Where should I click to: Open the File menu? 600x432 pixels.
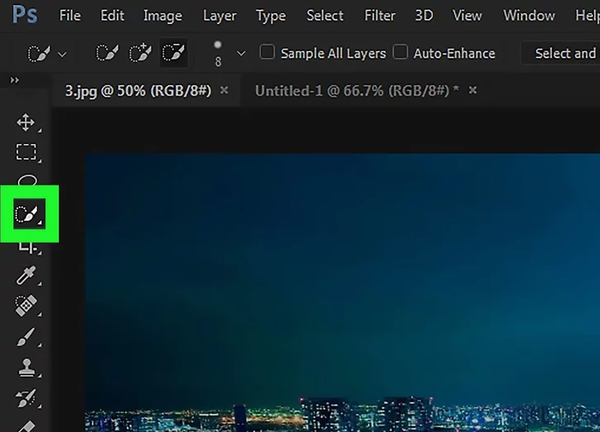coord(70,16)
